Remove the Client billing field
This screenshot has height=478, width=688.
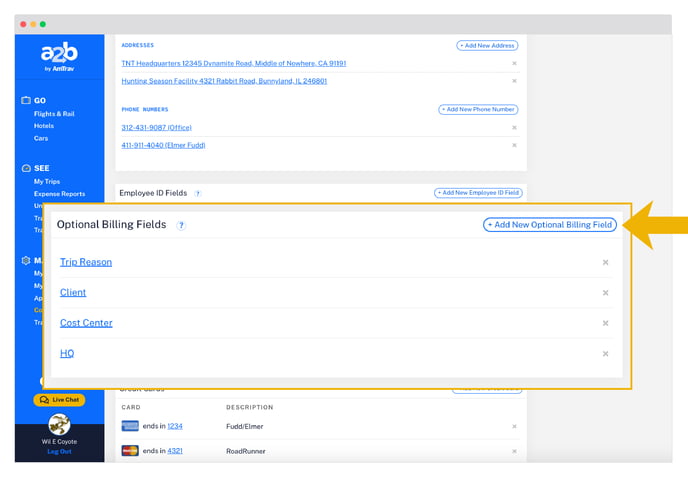tap(605, 293)
